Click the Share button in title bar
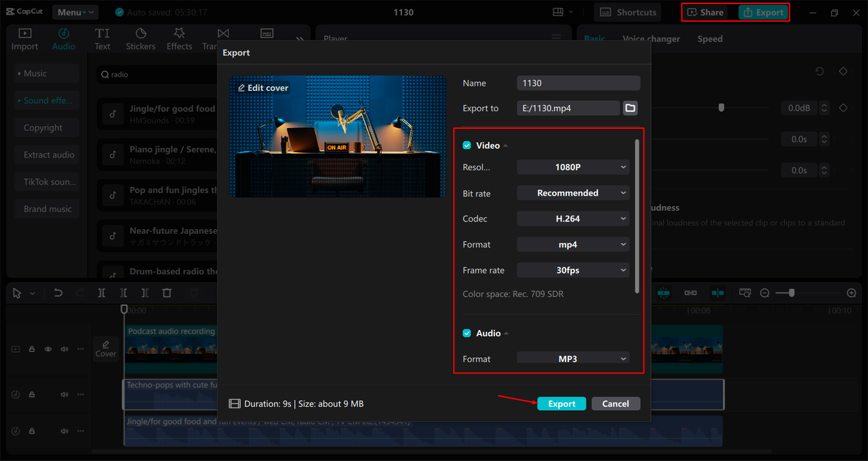 [x=705, y=12]
